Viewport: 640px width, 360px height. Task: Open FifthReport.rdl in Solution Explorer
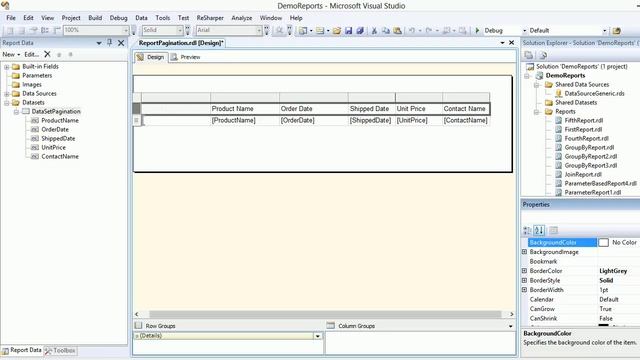click(584, 120)
